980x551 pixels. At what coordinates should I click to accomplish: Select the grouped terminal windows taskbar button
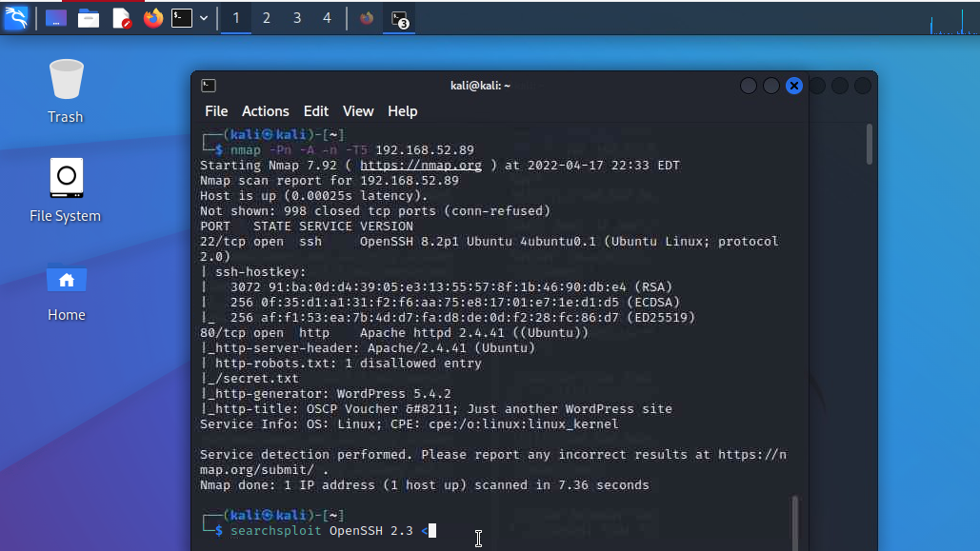(x=399, y=18)
